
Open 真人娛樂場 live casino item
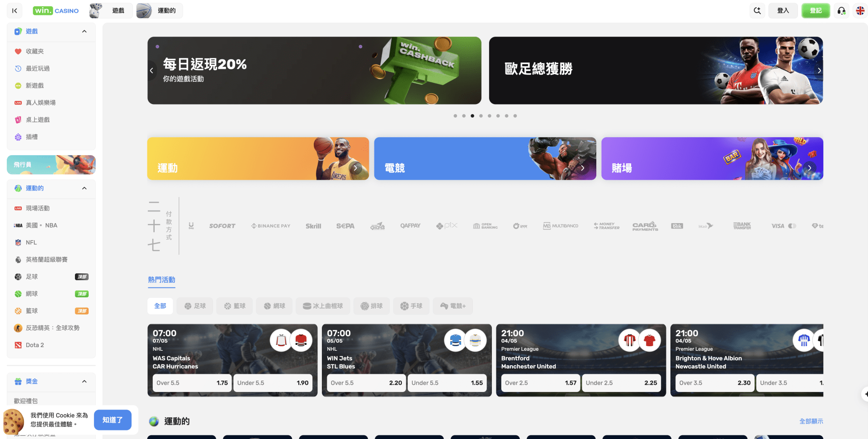click(40, 103)
